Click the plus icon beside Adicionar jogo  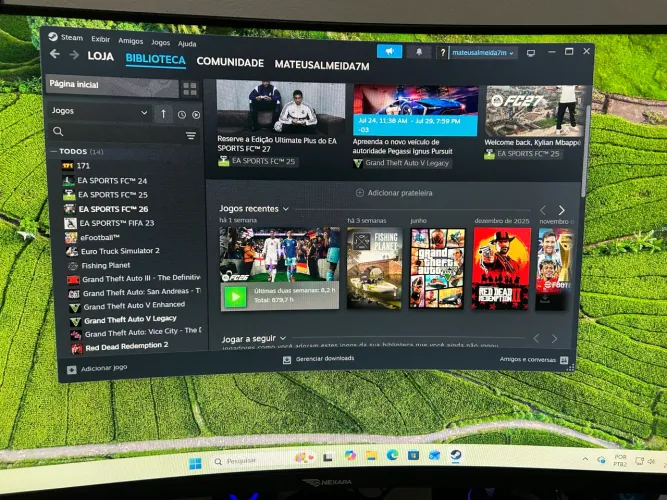[71, 370]
